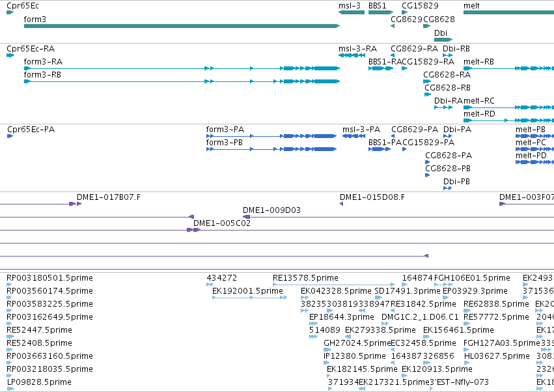
Task: Select the melt-RD transcript label
Action: click(x=479, y=114)
